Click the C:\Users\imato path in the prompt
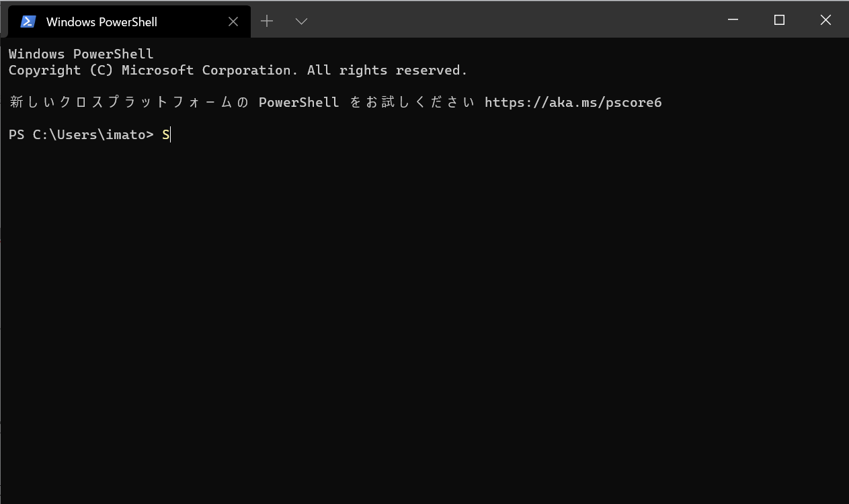Viewport: 849px width, 504px height. 89,134
